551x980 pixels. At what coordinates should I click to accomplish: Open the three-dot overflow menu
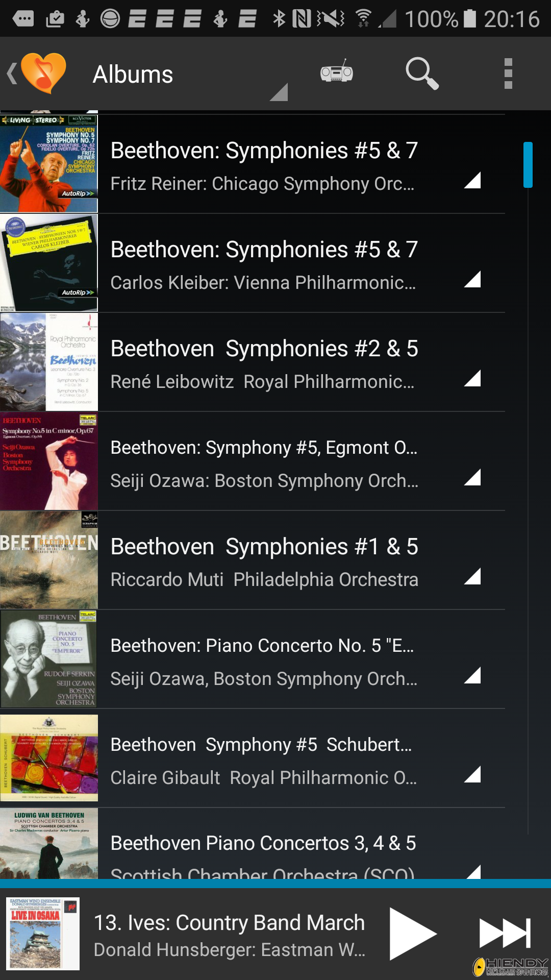[x=508, y=73]
